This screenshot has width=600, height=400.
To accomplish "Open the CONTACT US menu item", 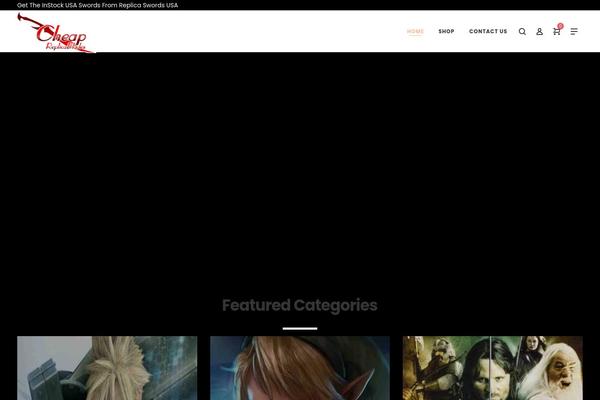I will point(488,31).
